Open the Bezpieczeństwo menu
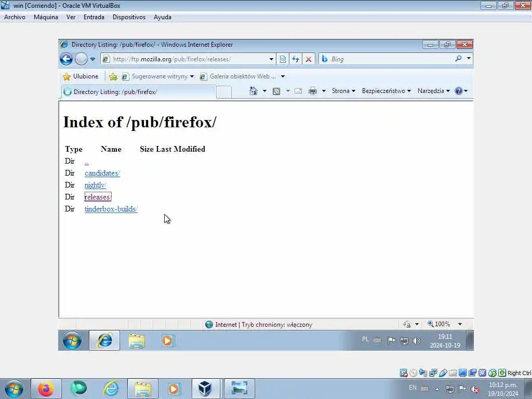 386,91
